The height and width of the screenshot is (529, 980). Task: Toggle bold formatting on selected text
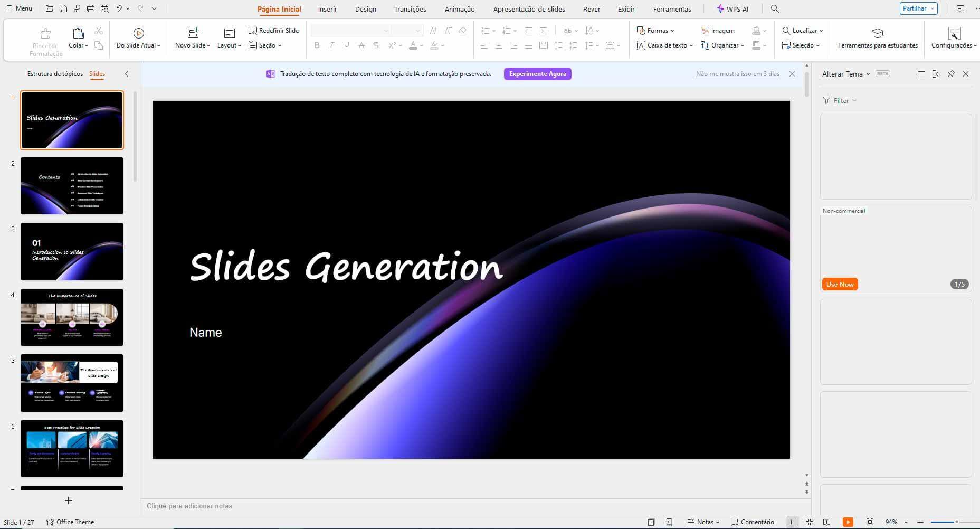point(317,45)
